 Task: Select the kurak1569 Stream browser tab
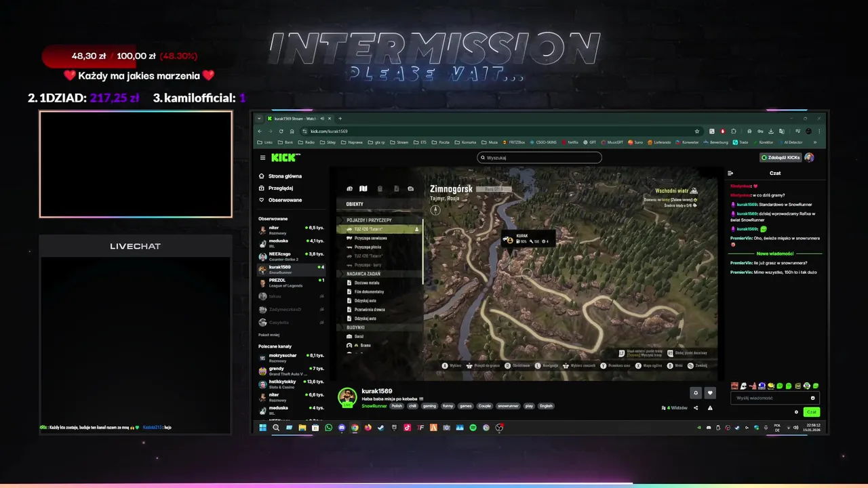[x=298, y=119]
